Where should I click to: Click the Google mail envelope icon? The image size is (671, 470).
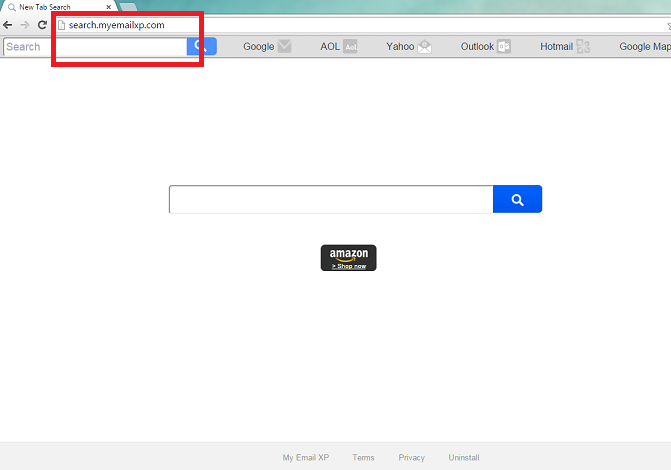click(x=285, y=46)
